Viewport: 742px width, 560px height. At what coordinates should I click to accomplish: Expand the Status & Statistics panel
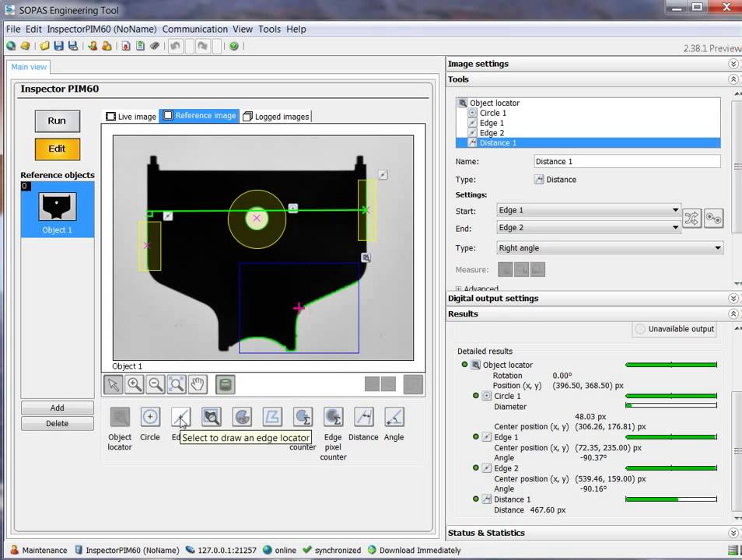(733, 533)
